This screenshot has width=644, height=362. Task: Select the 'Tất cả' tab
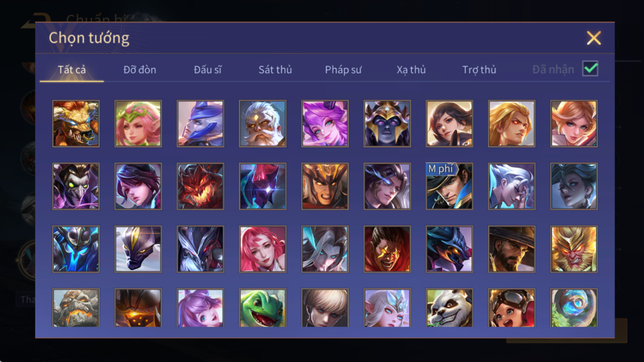(x=72, y=70)
